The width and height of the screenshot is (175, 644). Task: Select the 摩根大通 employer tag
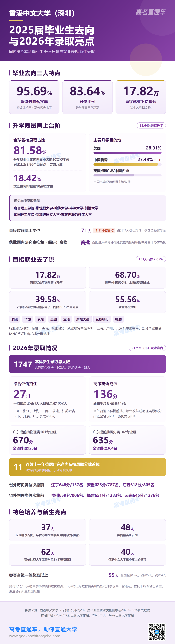tap(83, 319)
